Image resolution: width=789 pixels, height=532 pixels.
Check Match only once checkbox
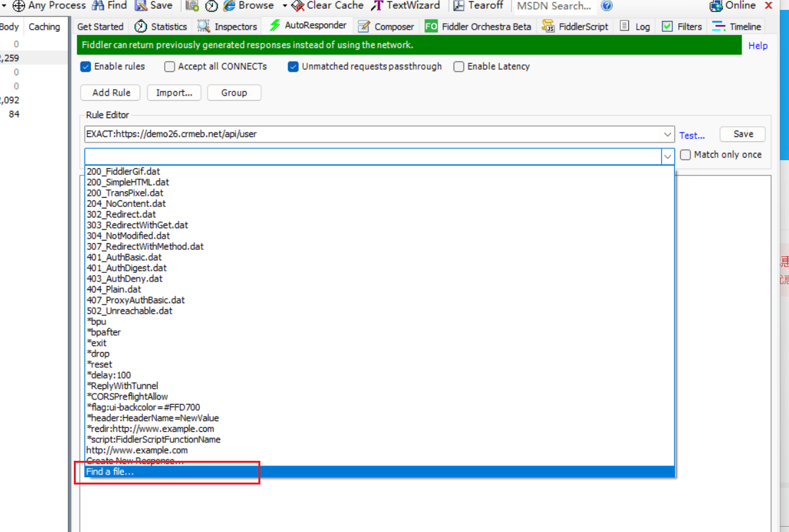click(686, 155)
